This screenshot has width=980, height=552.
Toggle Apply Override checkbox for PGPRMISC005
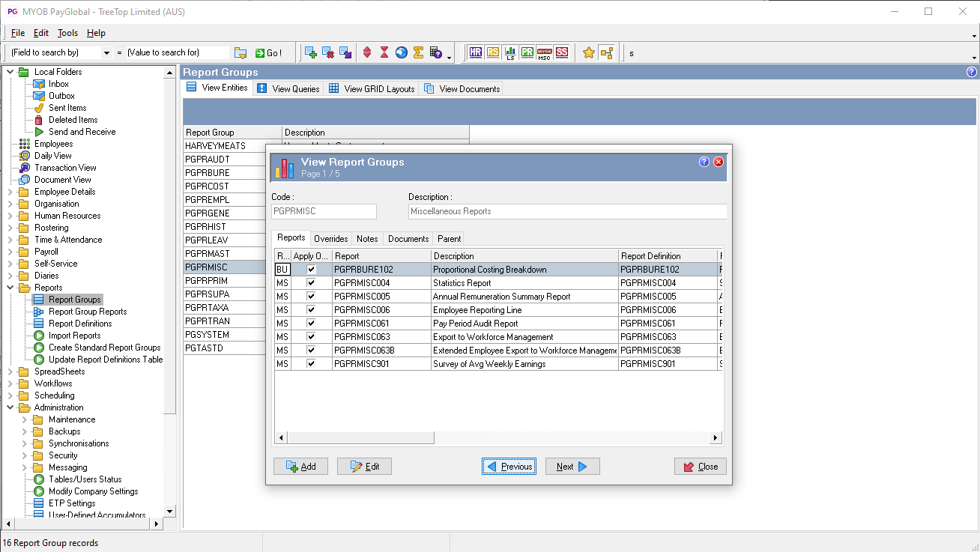311,297
